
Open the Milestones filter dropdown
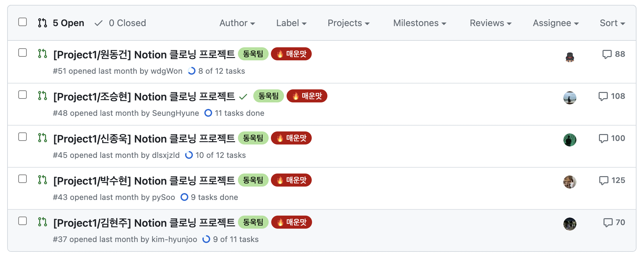[419, 23]
